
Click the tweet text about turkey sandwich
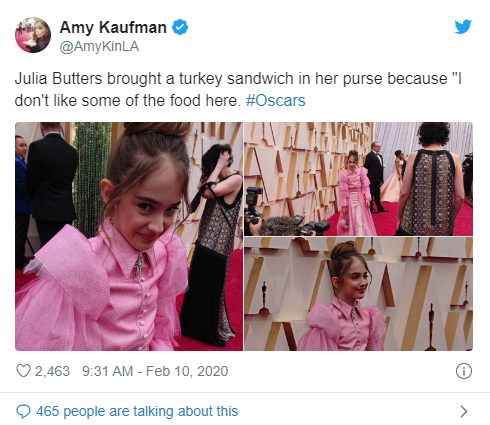(x=238, y=89)
